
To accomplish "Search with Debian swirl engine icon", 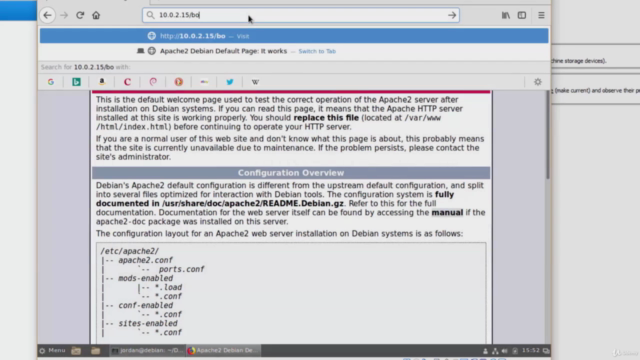I will click(x=153, y=82).
